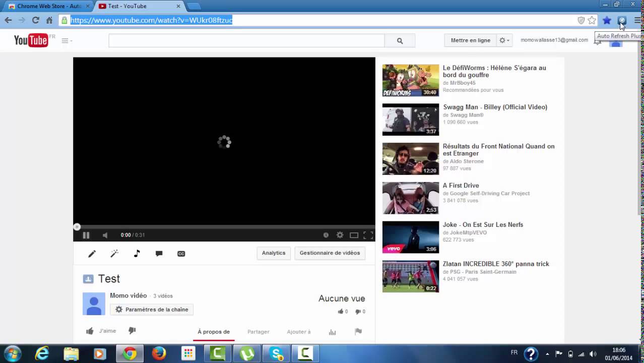Open the blue star extension icon

pyautogui.click(x=607, y=20)
